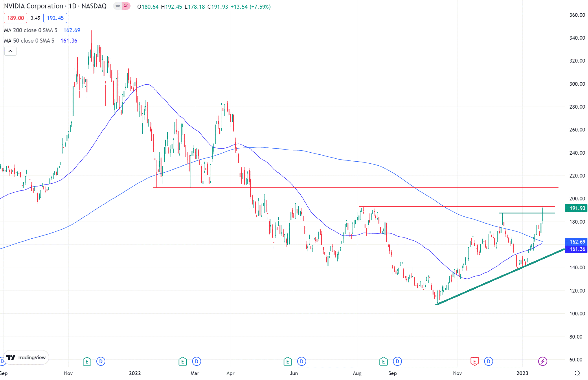
Task: Click the current price label 191.93 on axis
Action: (x=576, y=208)
